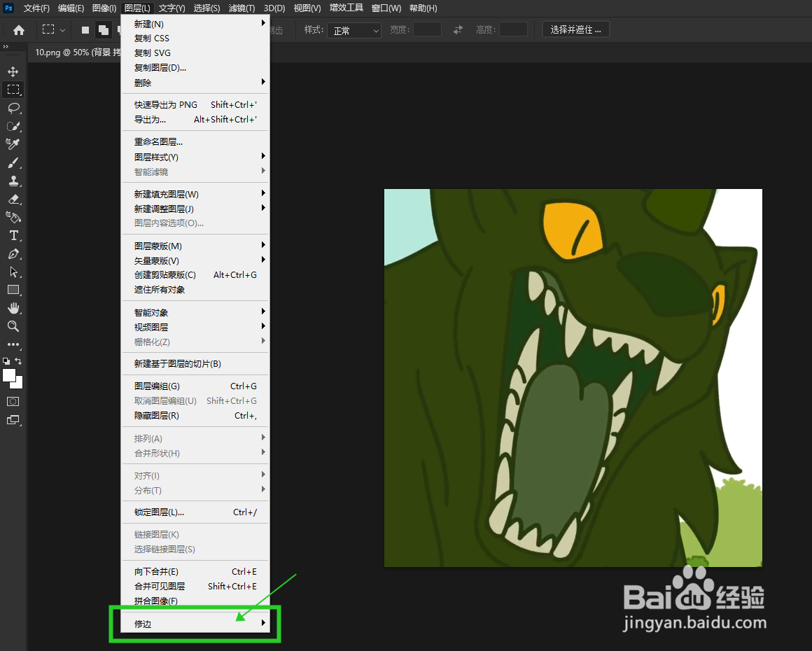Choose 快速导出为 PNG
The width and height of the screenshot is (812, 651).
point(195,104)
